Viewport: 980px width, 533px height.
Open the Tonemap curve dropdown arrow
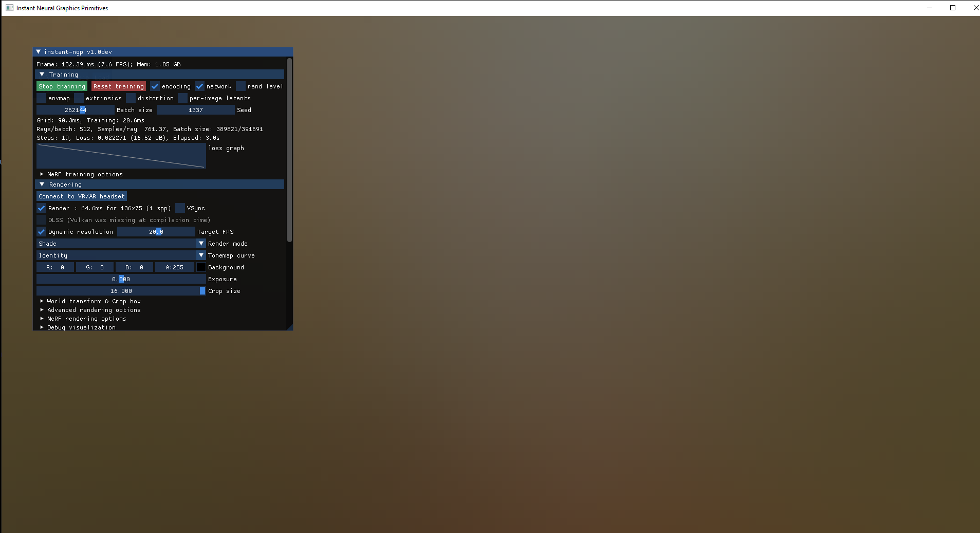tap(201, 255)
